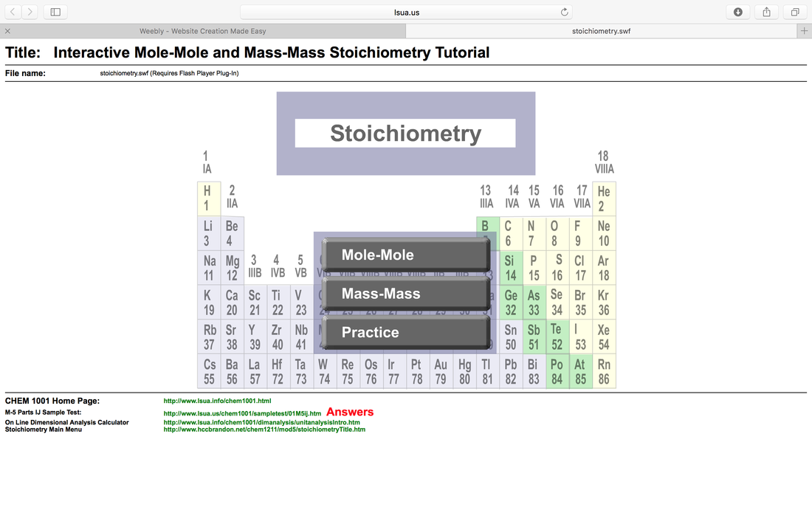The image size is (812, 507).
Task: Start the Mass-Mass tutorial
Action: 406,293
